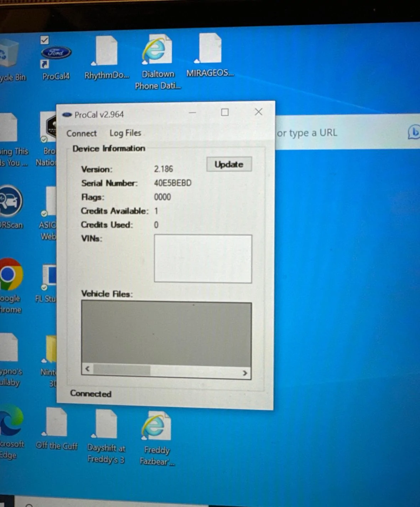
Task: Toggle the selection checkbox above the ProCal4 icon
Action: coord(45,40)
